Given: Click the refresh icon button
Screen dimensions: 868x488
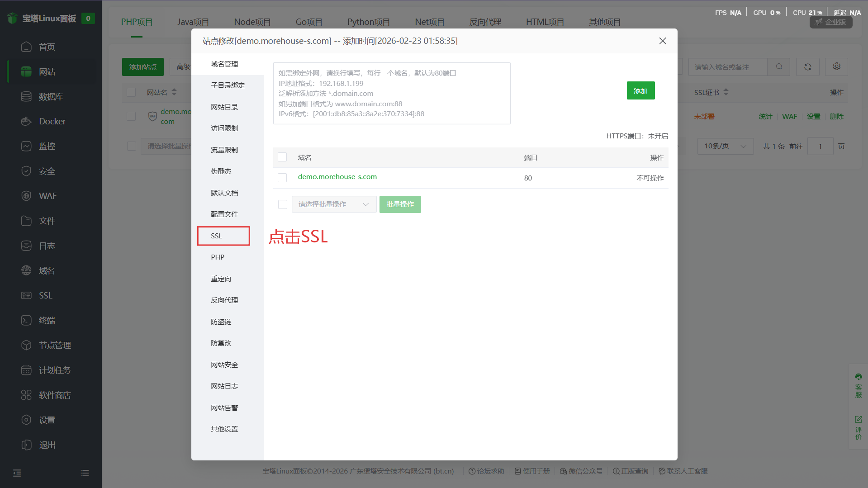Looking at the screenshot, I should [807, 67].
